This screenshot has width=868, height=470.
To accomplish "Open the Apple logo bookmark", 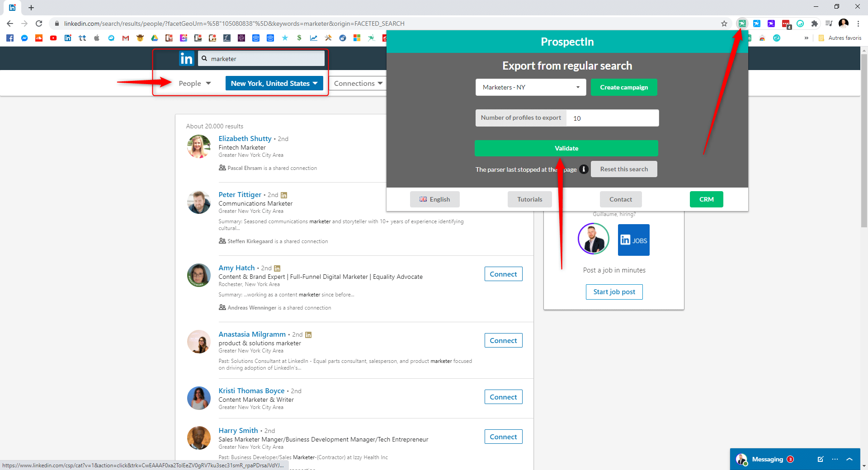I will (x=97, y=38).
